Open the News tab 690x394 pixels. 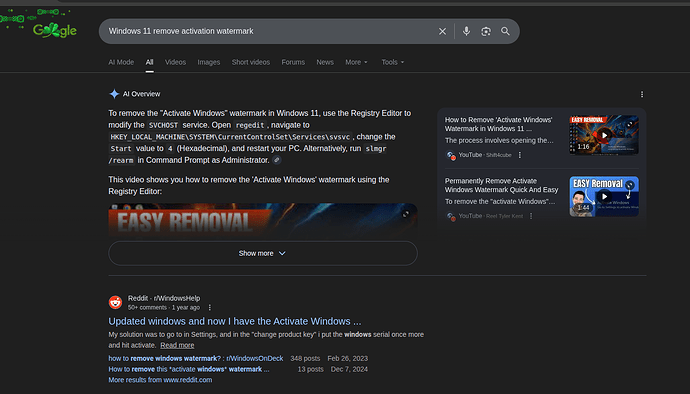(x=325, y=62)
